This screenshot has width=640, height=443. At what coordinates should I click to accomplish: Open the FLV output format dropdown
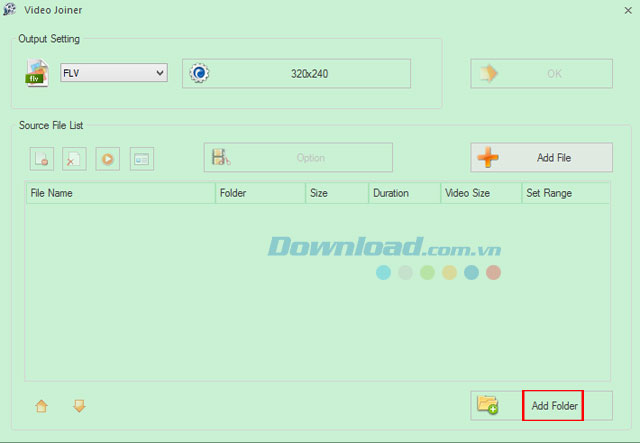tap(114, 73)
